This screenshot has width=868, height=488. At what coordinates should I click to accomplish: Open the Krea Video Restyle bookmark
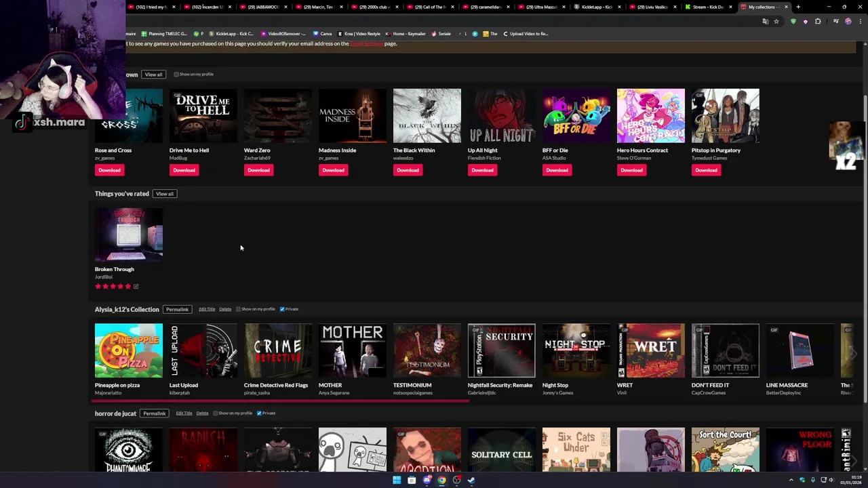(359, 33)
